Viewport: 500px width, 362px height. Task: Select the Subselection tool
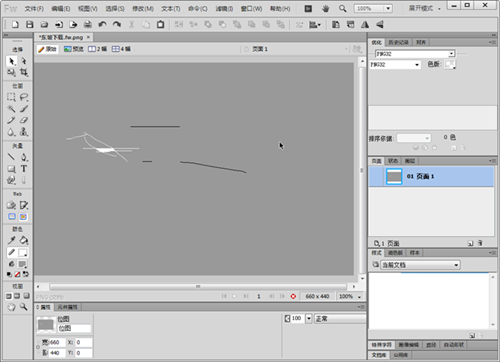click(24, 61)
